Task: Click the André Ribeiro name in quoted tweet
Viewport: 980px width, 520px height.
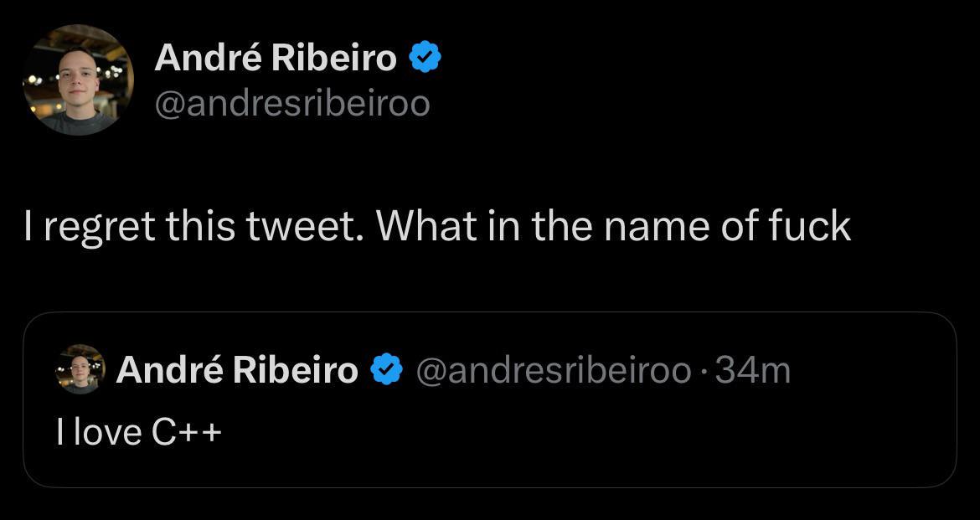Action: [237, 370]
